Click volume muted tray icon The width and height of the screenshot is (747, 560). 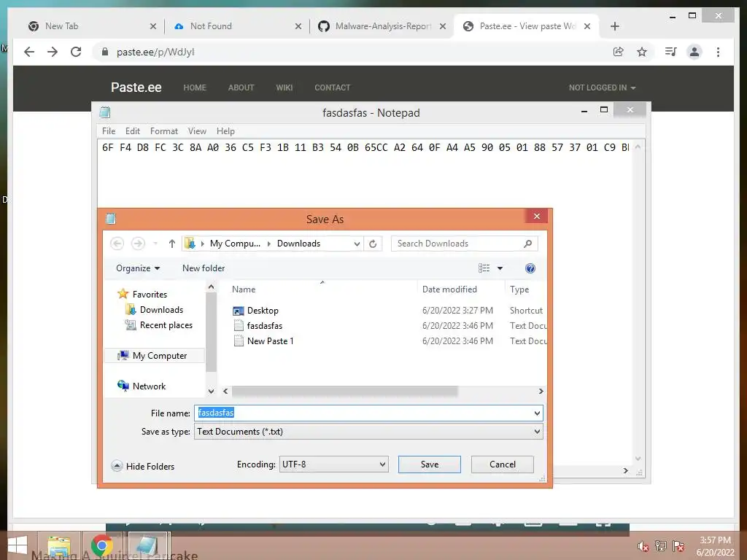point(643,546)
